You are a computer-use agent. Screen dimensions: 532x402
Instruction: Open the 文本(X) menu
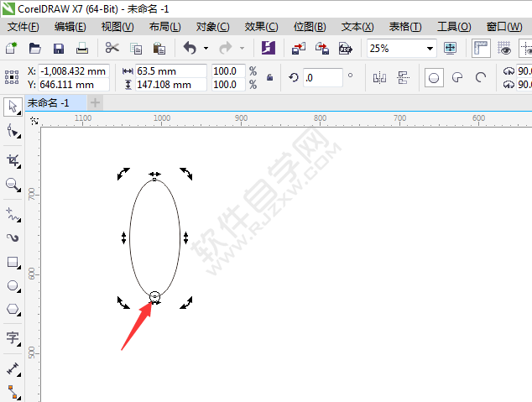357,27
